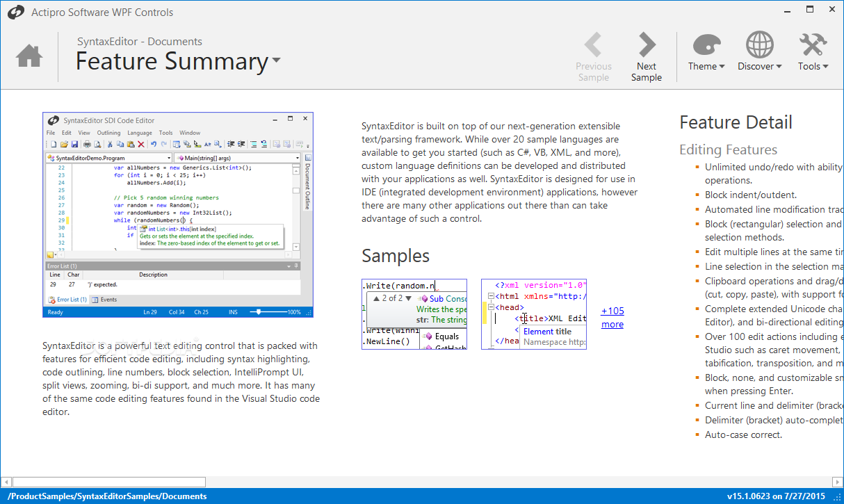Go to the Home screen icon

[x=29, y=56]
